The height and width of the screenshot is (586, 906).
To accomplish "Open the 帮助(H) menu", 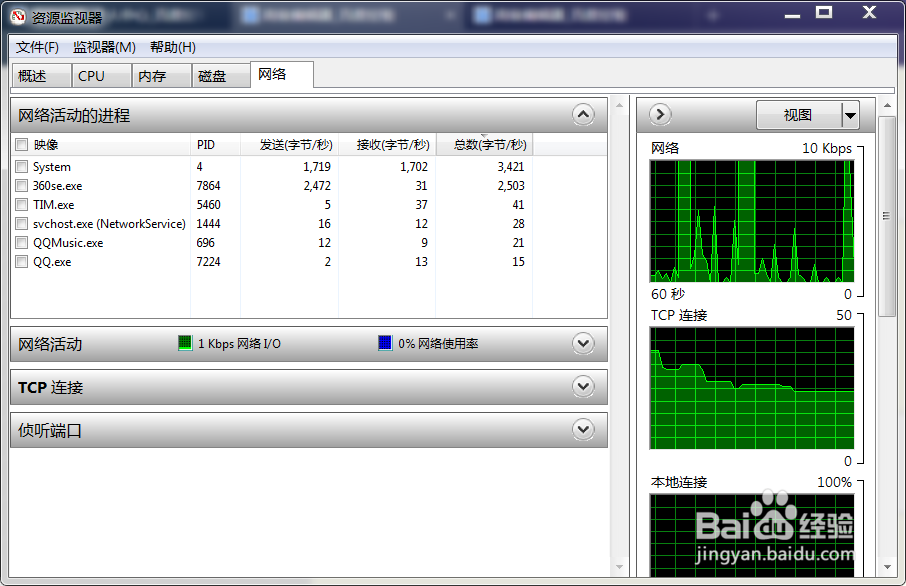I will [173, 47].
